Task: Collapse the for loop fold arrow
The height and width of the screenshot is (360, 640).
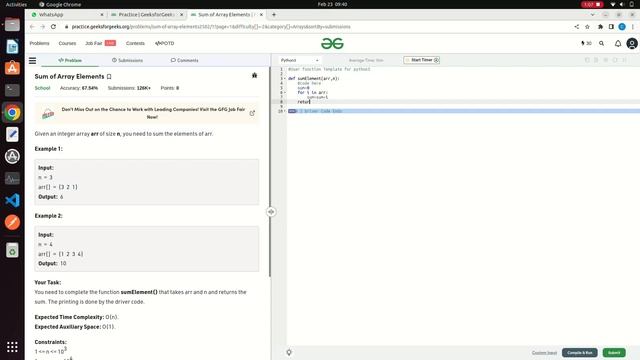Action: (285, 92)
